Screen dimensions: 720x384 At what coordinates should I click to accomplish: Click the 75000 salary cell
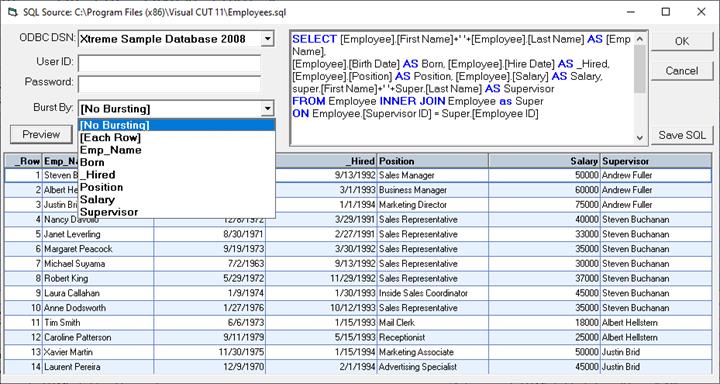[545, 204]
